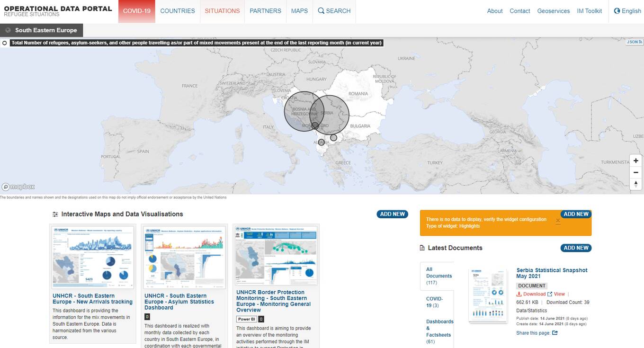
Task: Click the View link text
Action: (559, 294)
